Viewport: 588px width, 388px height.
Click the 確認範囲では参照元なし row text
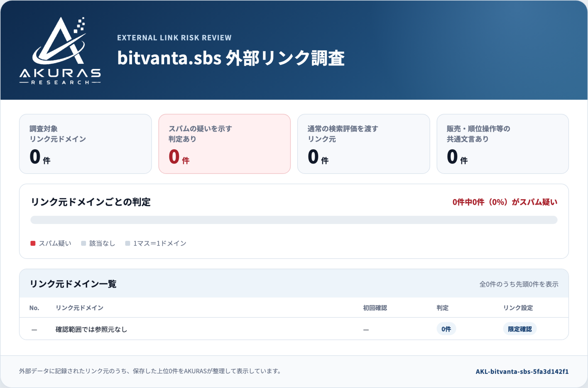pos(91,329)
